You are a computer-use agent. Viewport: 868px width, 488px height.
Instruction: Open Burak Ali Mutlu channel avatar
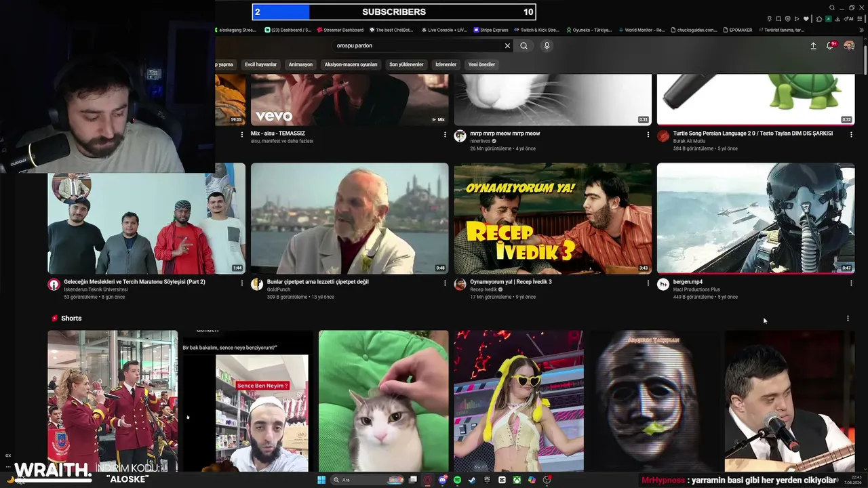[663, 136]
